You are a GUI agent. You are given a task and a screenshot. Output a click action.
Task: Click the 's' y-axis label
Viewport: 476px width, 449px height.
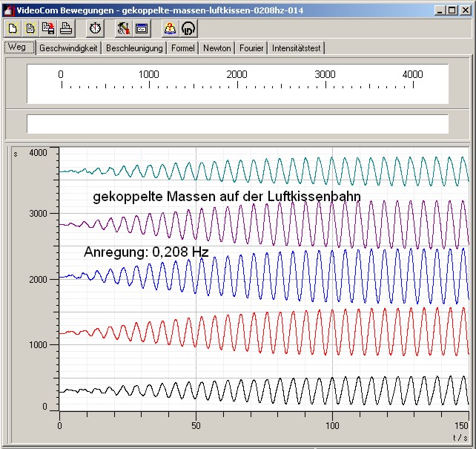pos(16,154)
